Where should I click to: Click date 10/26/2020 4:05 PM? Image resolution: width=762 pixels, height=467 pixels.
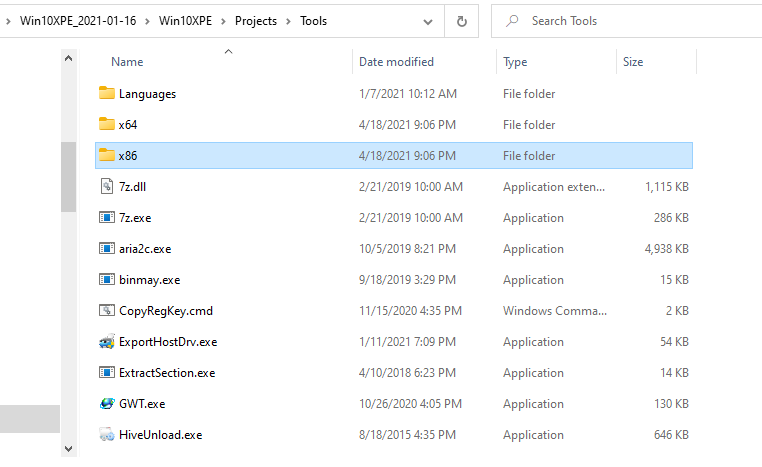410,404
